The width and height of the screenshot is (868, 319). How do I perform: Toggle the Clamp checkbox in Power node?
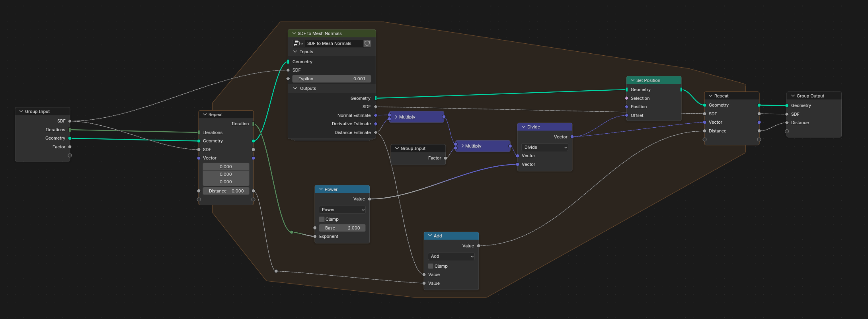click(x=322, y=219)
